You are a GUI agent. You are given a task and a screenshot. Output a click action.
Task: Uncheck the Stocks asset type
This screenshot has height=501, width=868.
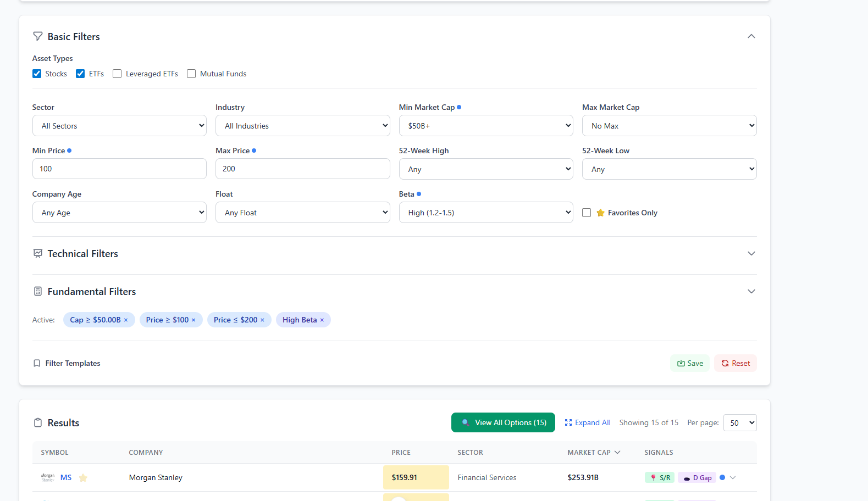[37, 74]
